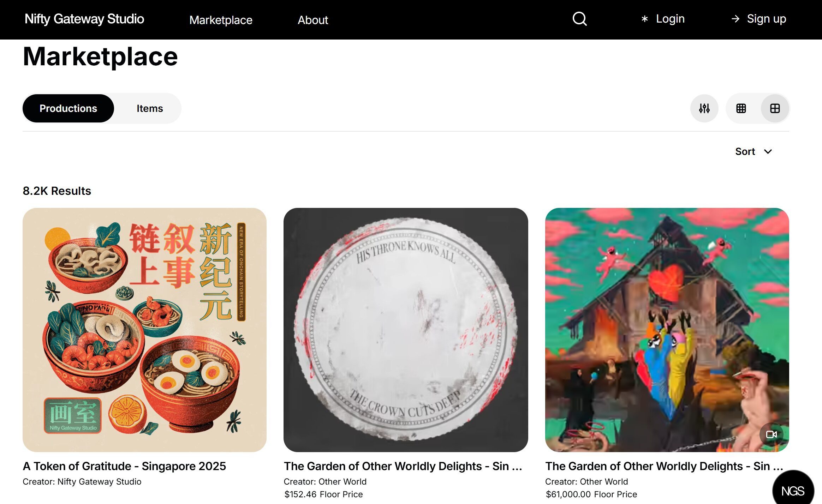Switch to the Items view

tap(150, 108)
